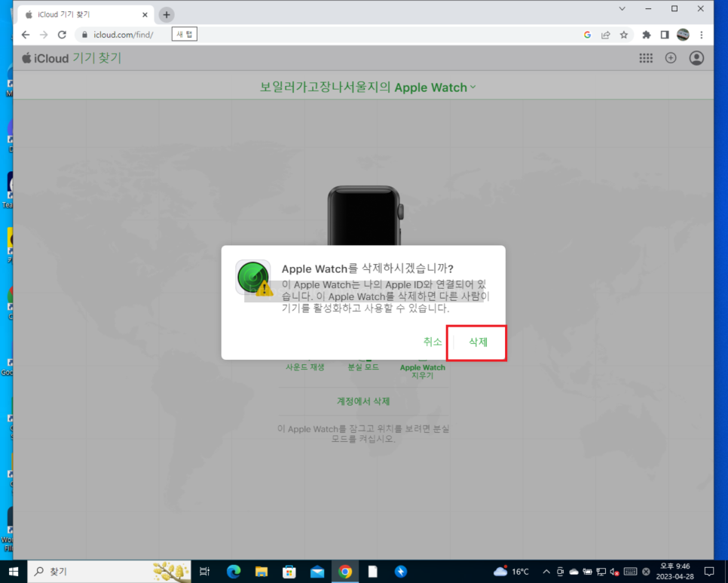Screen dimensions: 728x583
Task: Close the iCloud 기기 찾기 tab
Action: point(145,15)
